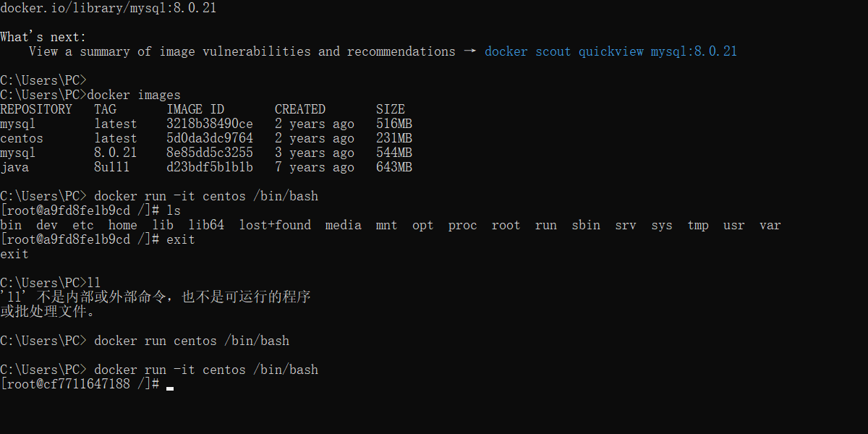Click image ID 5d0da3dc9764

point(210,138)
